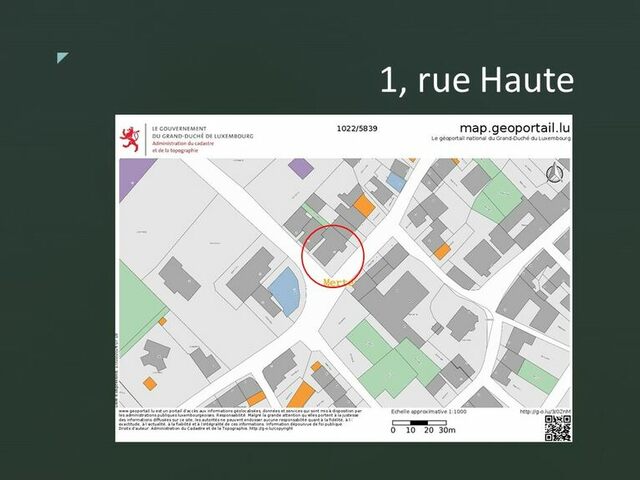Click the red circle marker on the map
Image resolution: width=640 pixels, height=480 pixels.
point(332,253)
